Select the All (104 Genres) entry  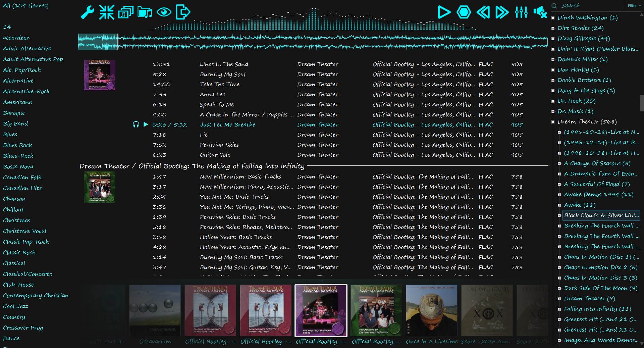click(x=26, y=6)
